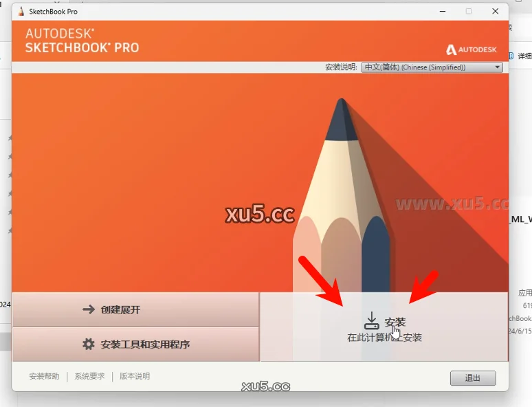
Task: Open the 系统要求 link
Action: tap(89, 376)
